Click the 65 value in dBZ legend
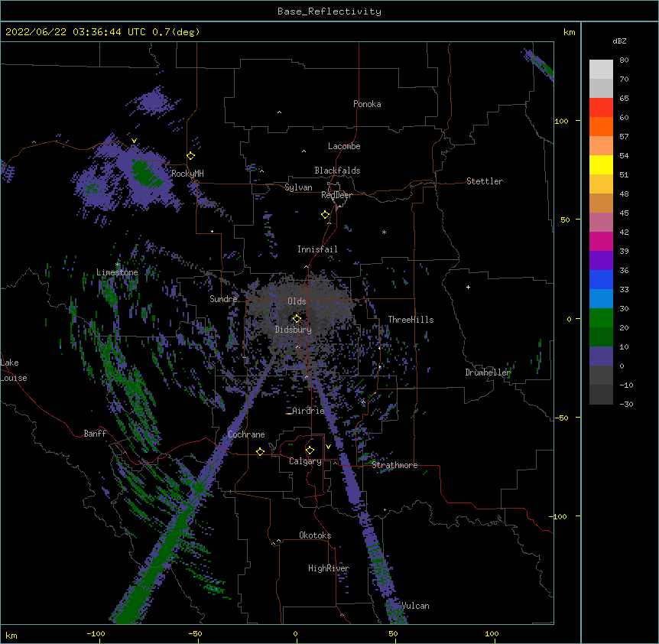659x644 pixels. pos(624,98)
